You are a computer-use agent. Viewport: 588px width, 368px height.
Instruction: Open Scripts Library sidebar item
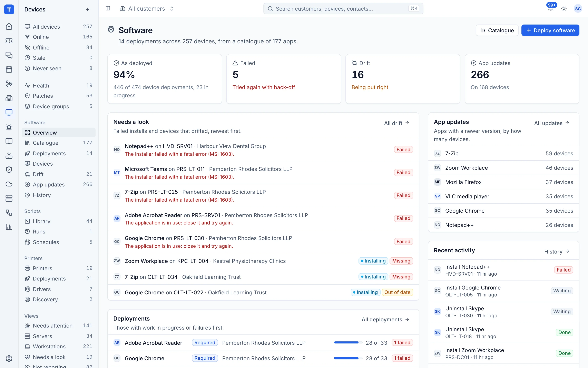pyautogui.click(x=59, y=221)
